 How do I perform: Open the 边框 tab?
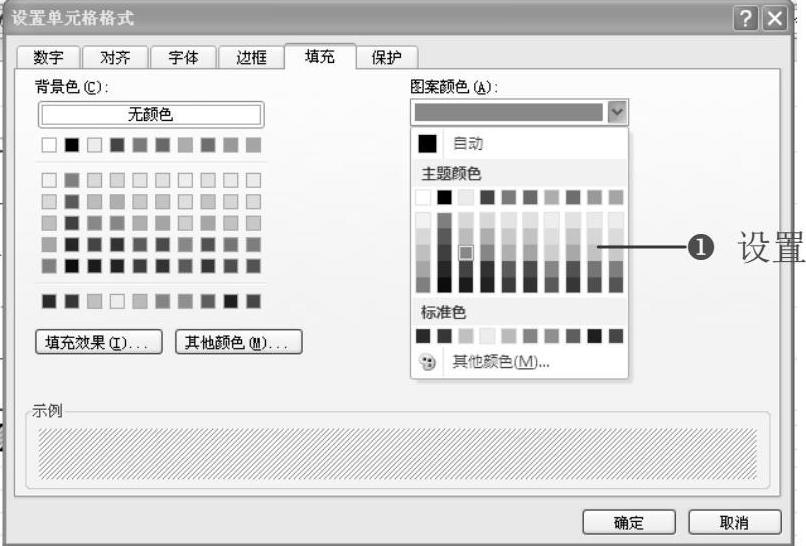[x=251, y=57]
